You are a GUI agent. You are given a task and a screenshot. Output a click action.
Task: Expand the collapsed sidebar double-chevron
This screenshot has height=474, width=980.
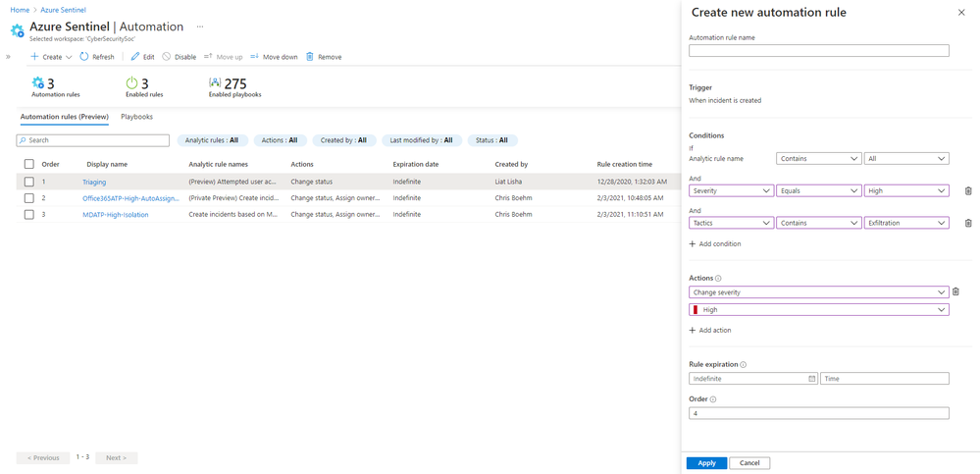point(8,56)
